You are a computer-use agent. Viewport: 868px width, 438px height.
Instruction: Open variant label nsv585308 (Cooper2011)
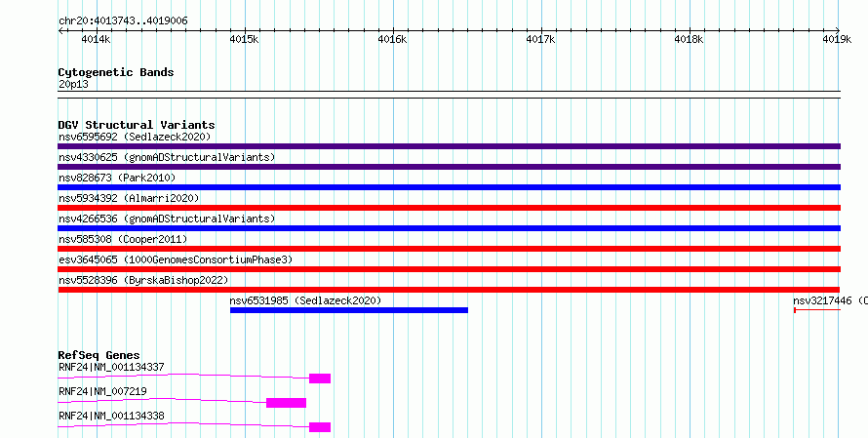123,239
